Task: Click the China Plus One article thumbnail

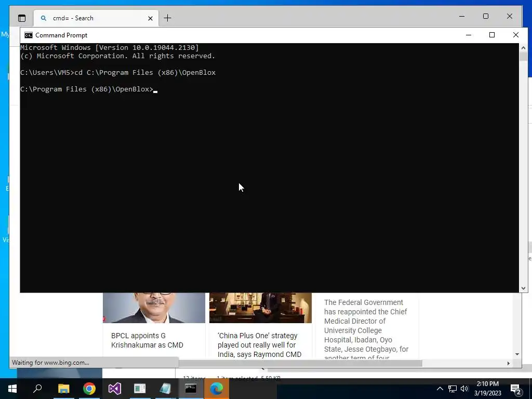Action: [x=260, y=308]
